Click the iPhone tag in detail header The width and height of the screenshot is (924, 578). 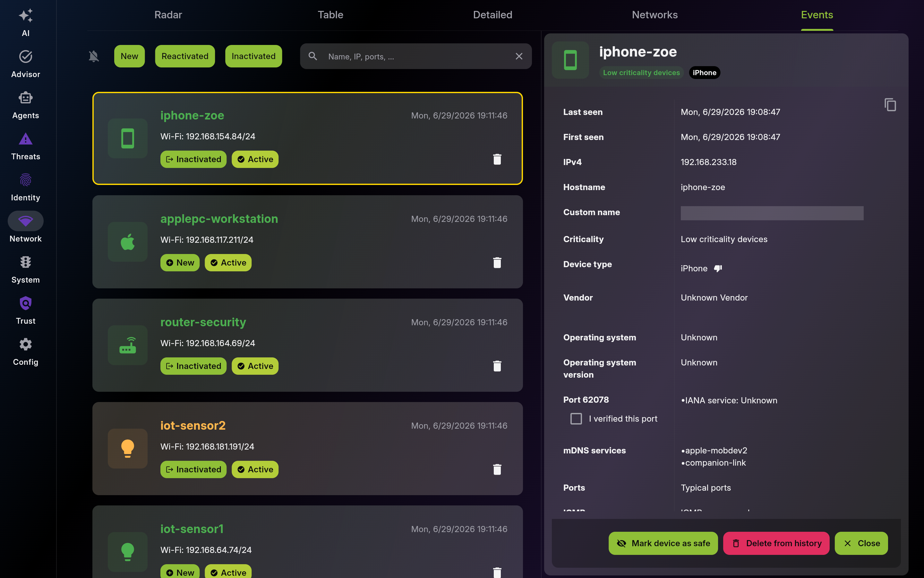click(x=705, y=73)
